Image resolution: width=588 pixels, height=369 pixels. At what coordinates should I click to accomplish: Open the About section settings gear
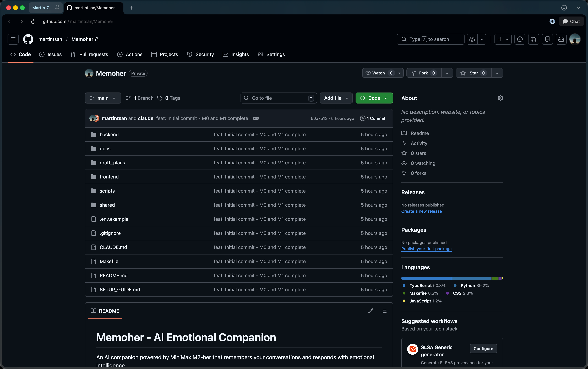500,98
